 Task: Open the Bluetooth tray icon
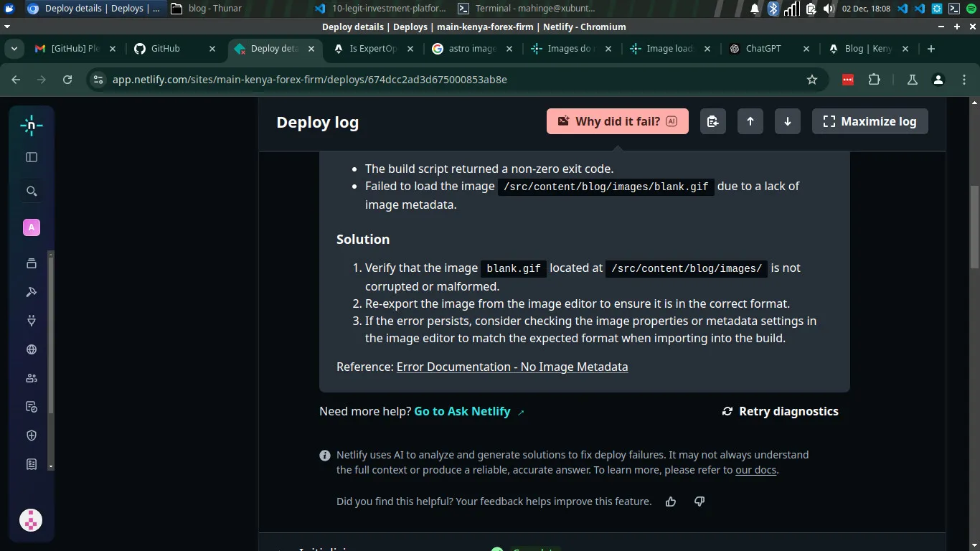pos(773,9)
